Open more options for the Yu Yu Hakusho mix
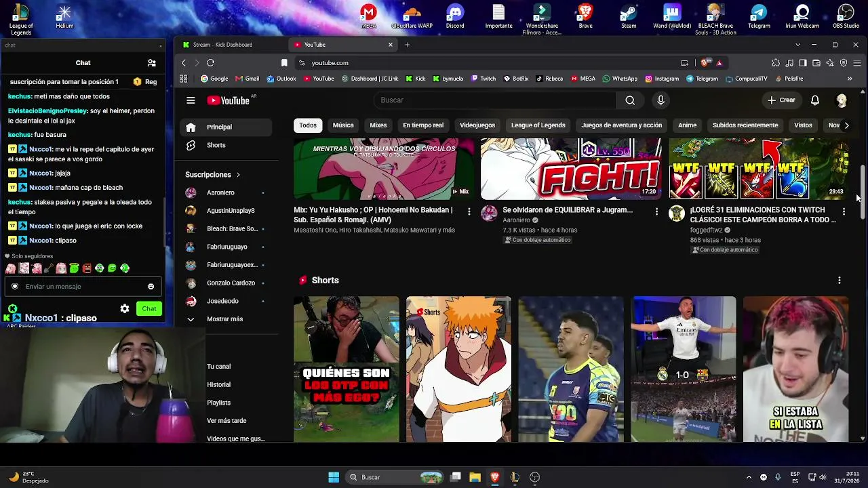This screenshot has width=868, height=488. (469, 211)
